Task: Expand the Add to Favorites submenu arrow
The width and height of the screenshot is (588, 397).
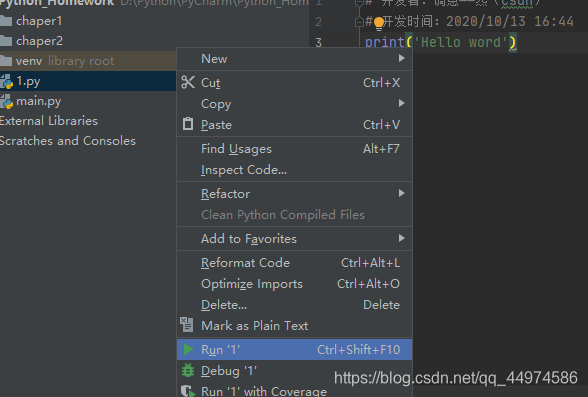Action: click(x=402, y=238)
